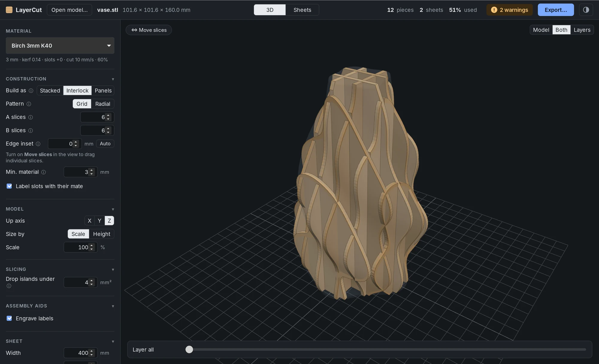599x364 pixels.
Task: Collapse the Slicing section
Action: click(113, 269)
